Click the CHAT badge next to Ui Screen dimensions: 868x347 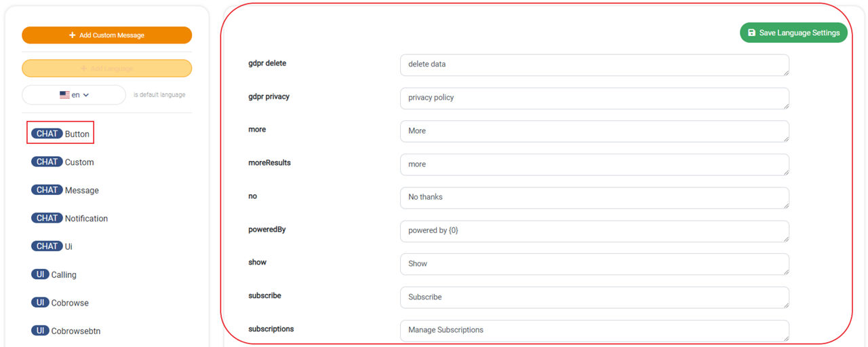click(x=47, y=246)
